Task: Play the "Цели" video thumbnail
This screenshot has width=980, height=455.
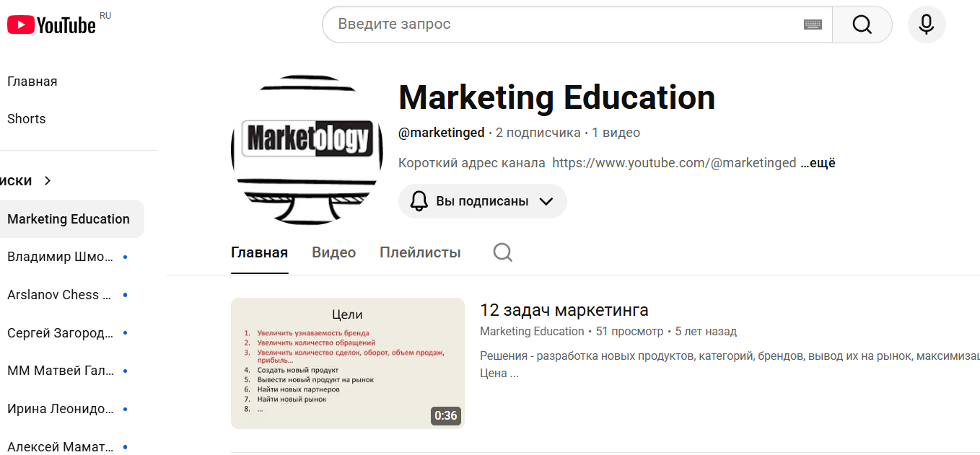Action: pyautogui.click(x=348, y=363)
